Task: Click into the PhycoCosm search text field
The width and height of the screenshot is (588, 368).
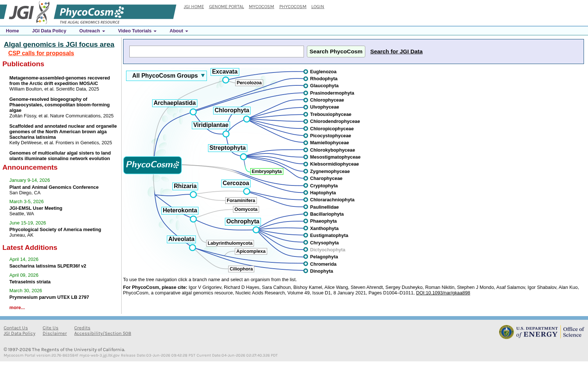Action: (x=216, y=52)
